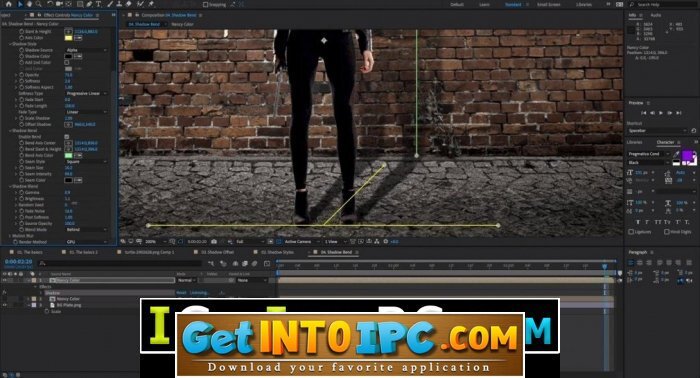
Task: Toggle the Base & Height stopwatch
Action: coord(21,32)
